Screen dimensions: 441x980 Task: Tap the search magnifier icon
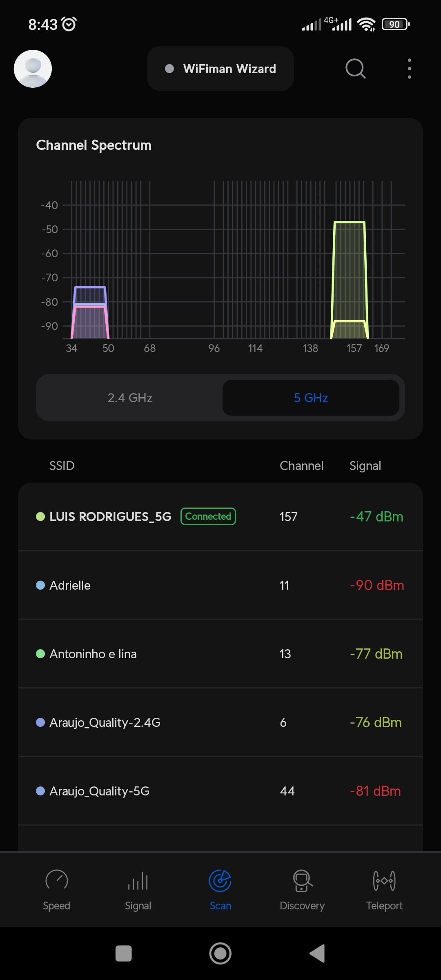[355, 69]
